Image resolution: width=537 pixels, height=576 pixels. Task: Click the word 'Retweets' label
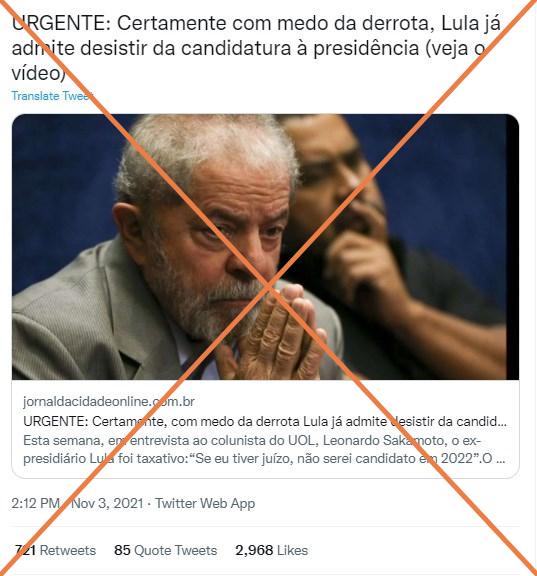[x=68, y=550]
